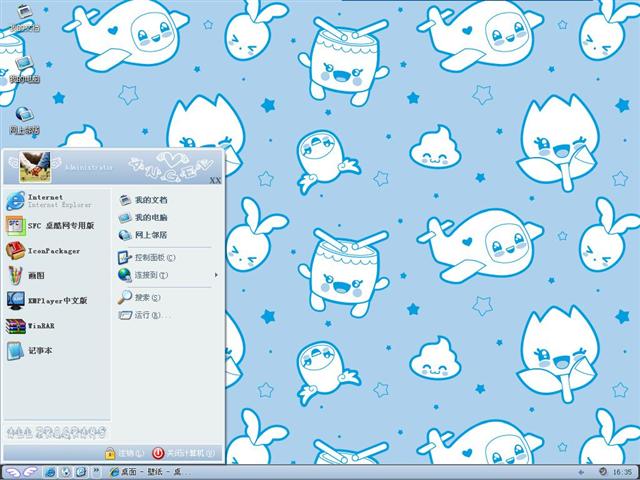Click 搜索 search in Start menu
Viewport: 640px width, 480px height.
(x=142, y=297)
